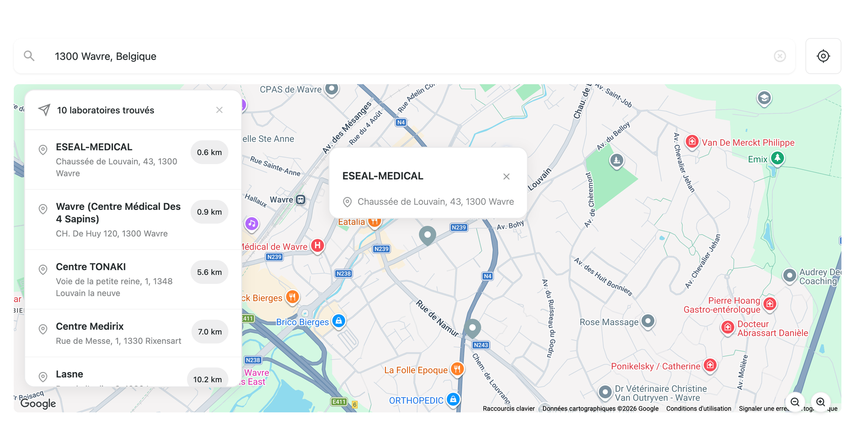Click the 5.6 km distance badge

pos(209,272)
